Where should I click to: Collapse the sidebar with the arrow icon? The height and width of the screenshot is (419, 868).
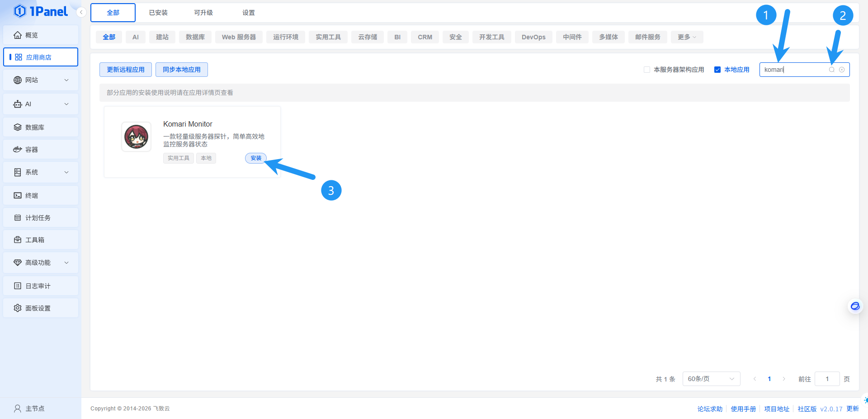click(81, 12)
